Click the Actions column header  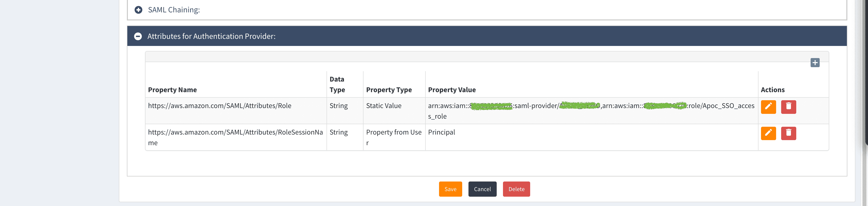[772, 90]
